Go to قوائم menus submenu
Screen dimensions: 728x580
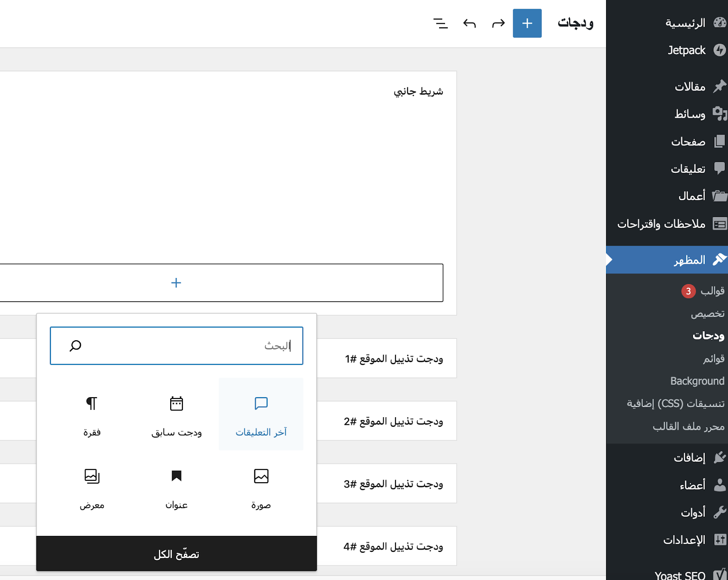713,358
